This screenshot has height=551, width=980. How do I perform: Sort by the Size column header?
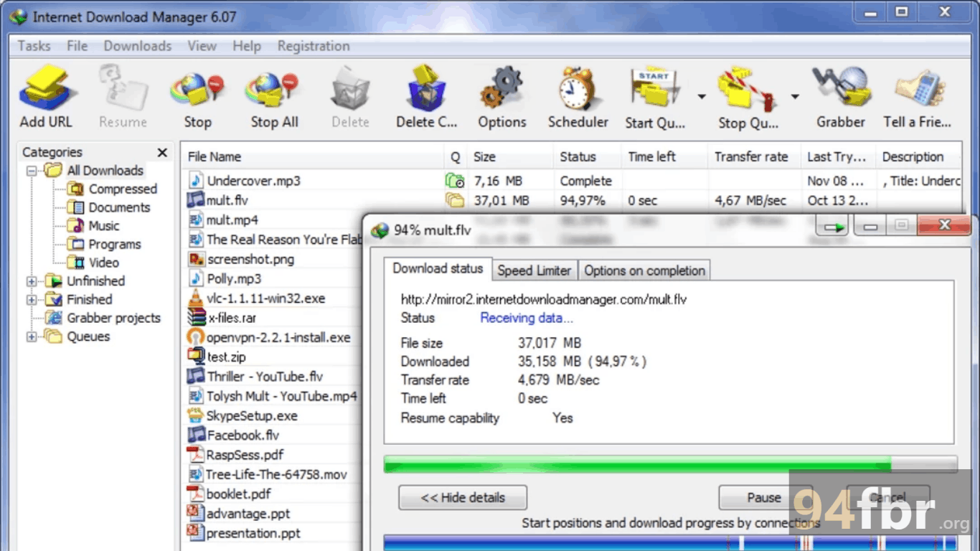pyautogui.click(x=509, y=156)
